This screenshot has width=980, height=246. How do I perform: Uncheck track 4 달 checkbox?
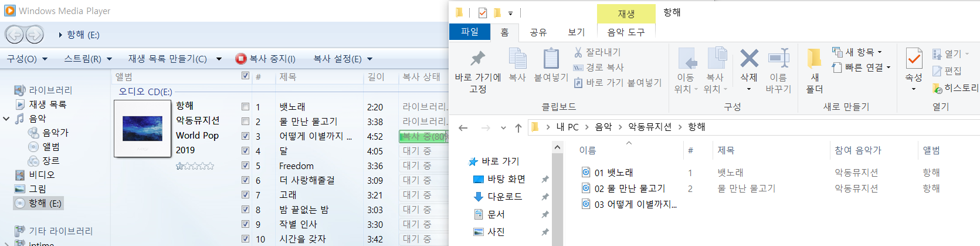click(x=246, y=151)
